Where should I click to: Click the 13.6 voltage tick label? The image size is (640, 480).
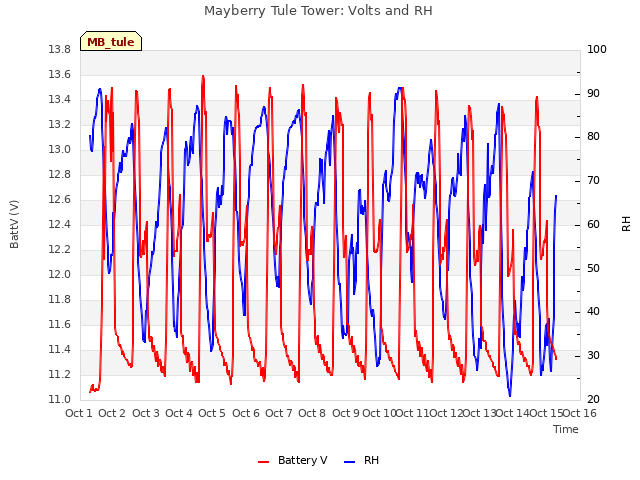(60, 75)
